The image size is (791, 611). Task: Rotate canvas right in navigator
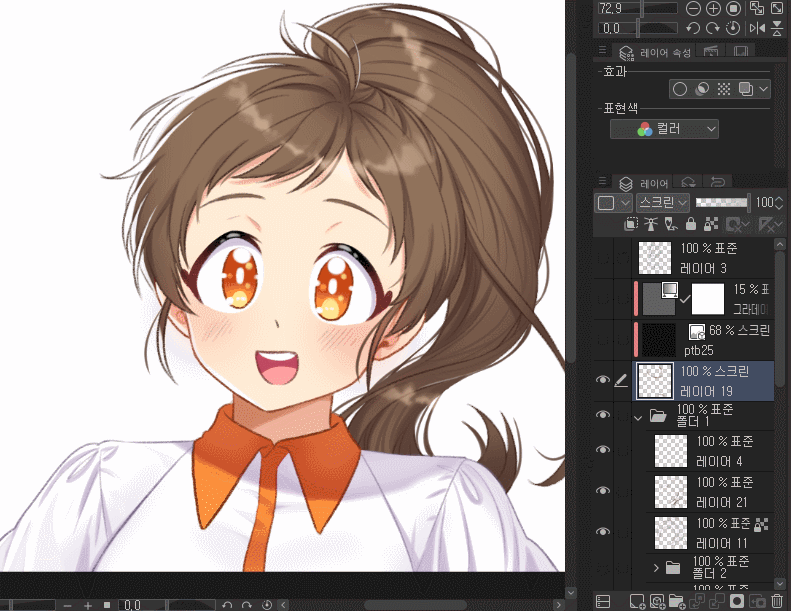point(713,28)
